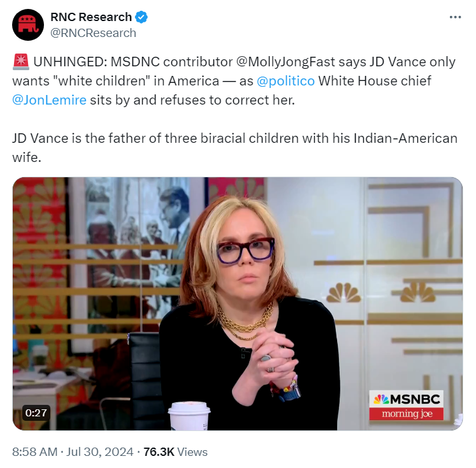Open the @RNCResearch handle link
The image size is (476, 468).
(93, 33)
